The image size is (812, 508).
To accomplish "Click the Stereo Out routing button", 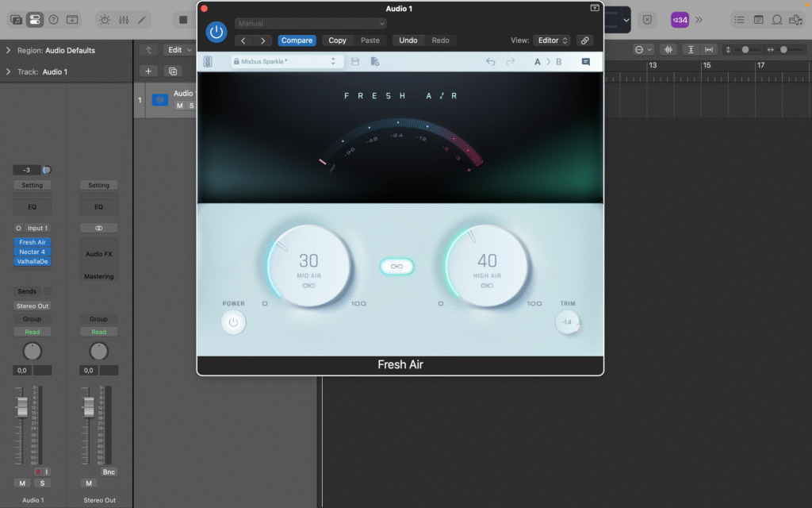I will click(x=32, y=306).
